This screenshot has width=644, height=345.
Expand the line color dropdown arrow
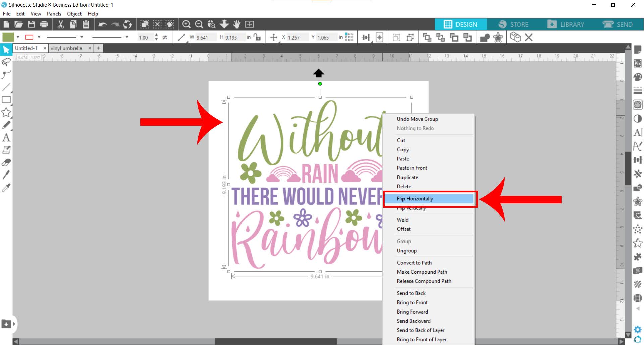pyautogui.click(x=39, y=37)
